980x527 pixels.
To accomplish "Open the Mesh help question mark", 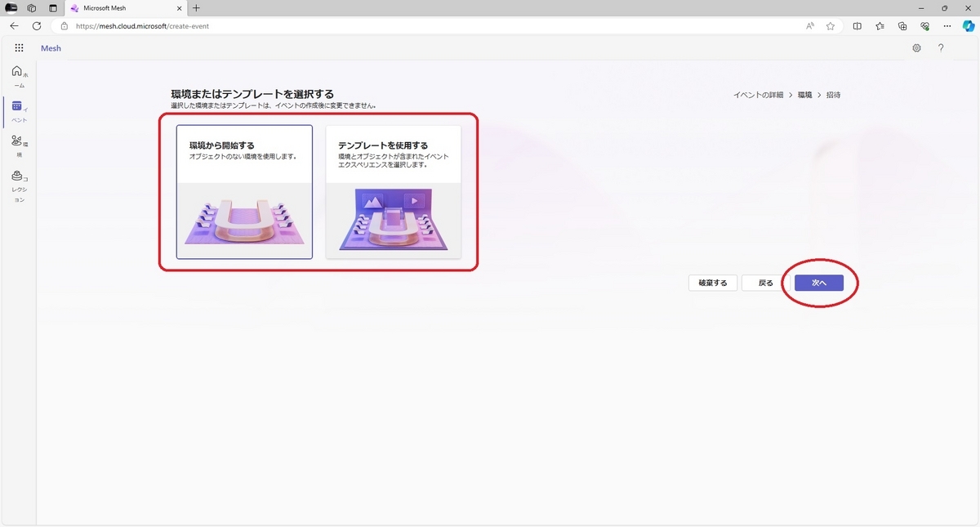I will click(x=941, y=48).
